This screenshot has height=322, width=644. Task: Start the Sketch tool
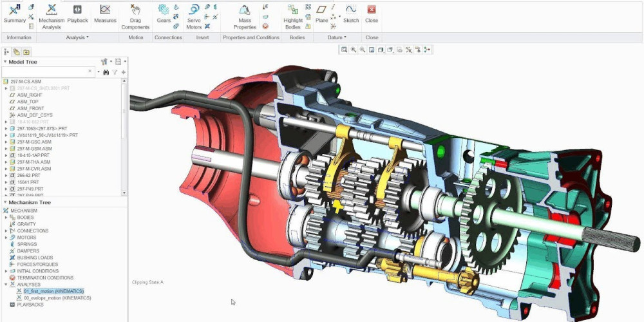(351, 14)
